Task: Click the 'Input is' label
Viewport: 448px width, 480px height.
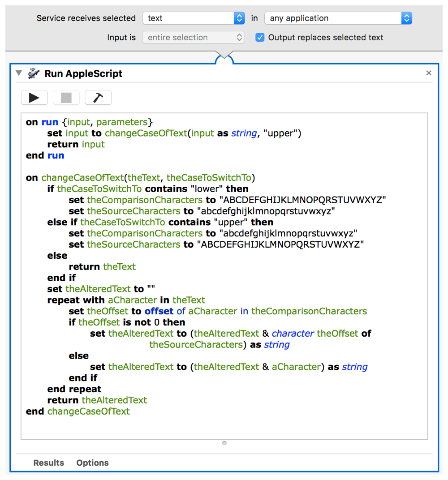Action: pyautogui.click(x=121, y=37)
